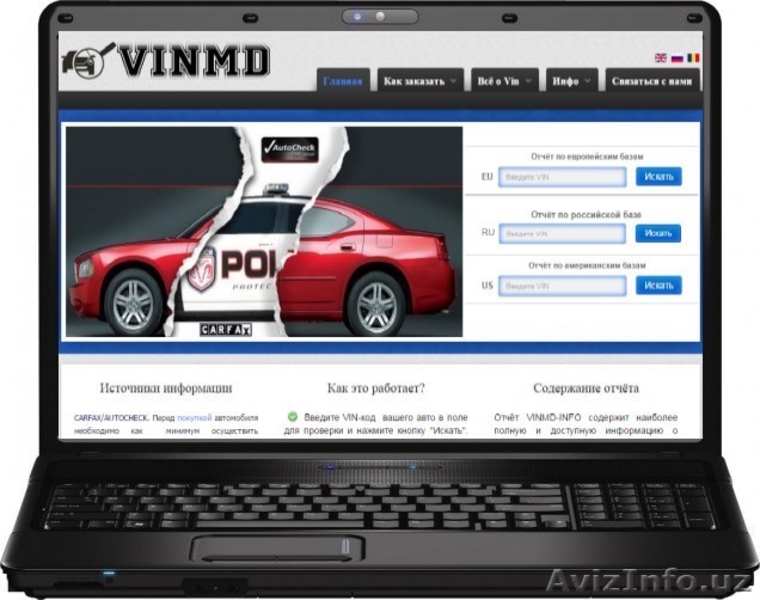
Task: Click the AutoCheck badge on the banner
Action: click(x=289, y=148)
